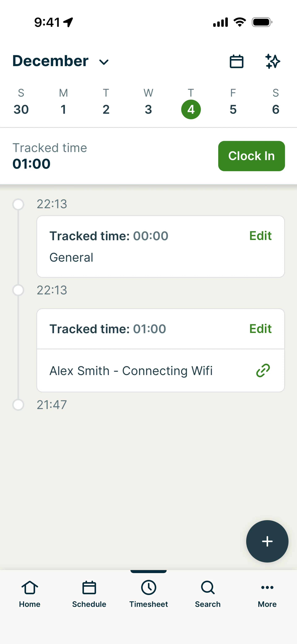Open the Alex Smith - Connecting Wifi job
Image resolution: width=297 pixels, height=644 pixels.
(131, 371)
